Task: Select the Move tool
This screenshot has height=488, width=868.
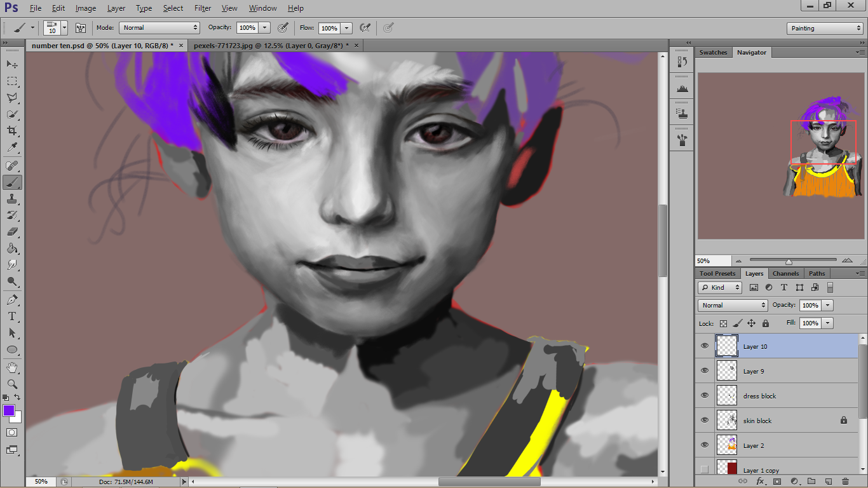Action: (x=12, y=64)
